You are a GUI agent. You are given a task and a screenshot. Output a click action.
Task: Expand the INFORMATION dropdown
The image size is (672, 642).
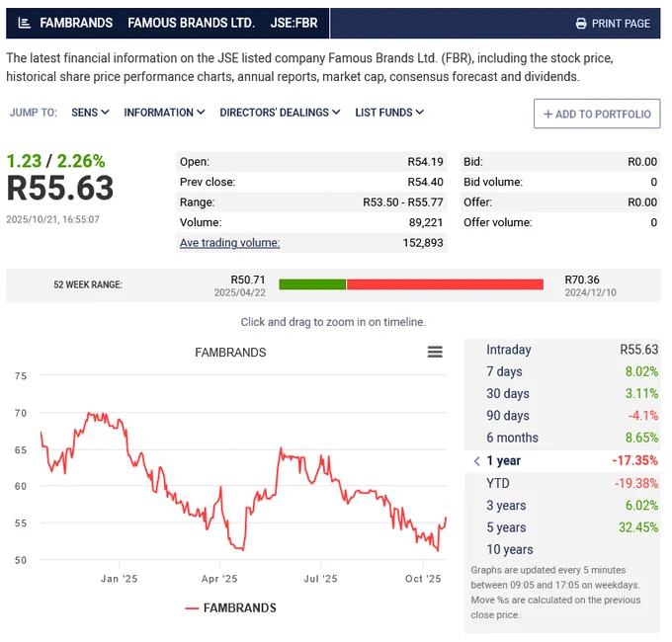164,113
